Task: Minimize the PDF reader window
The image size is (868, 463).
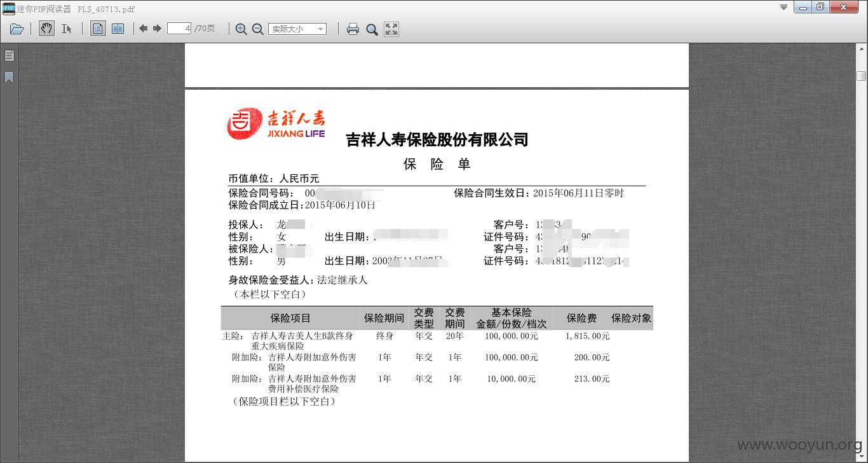Action: [x=803, y=7]
